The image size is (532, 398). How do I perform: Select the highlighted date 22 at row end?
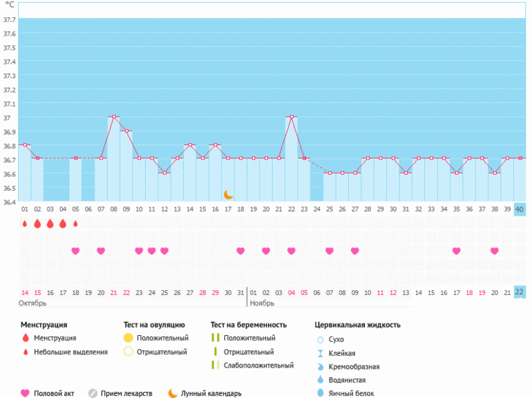pyautogui.click(x=520, y=292)
